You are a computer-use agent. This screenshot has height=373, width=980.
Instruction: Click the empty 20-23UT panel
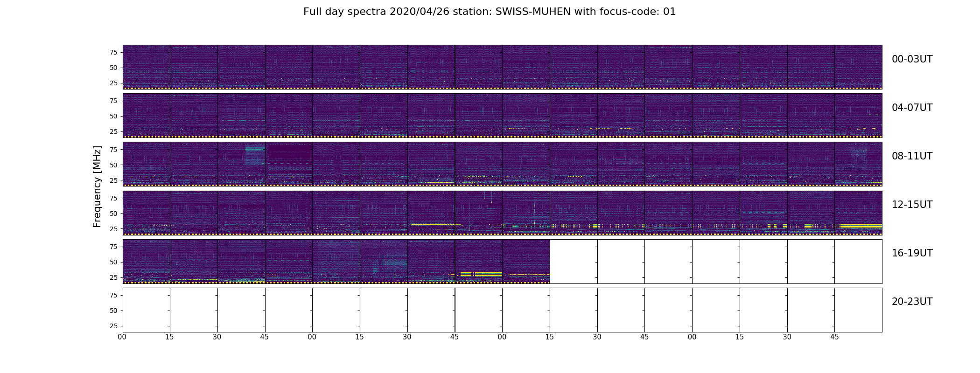[x=502, y=310]
